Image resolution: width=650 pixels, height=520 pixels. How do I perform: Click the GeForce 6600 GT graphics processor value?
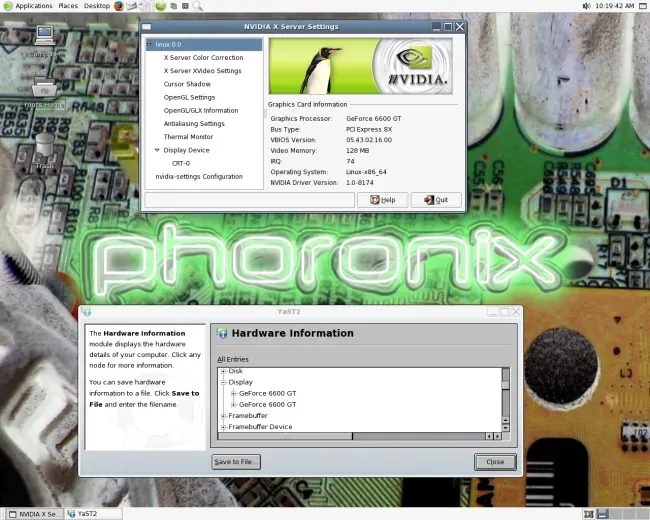(374, 119)
